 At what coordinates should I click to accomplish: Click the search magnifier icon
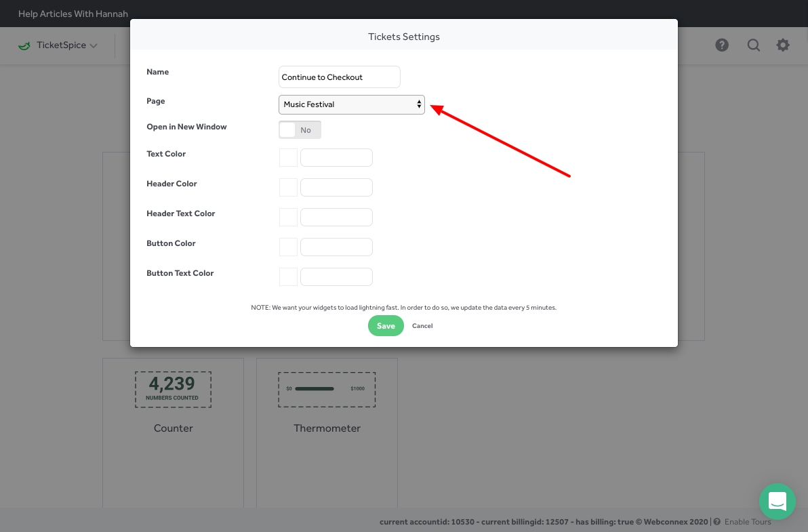pyautogui.click(x=753, y=45)
